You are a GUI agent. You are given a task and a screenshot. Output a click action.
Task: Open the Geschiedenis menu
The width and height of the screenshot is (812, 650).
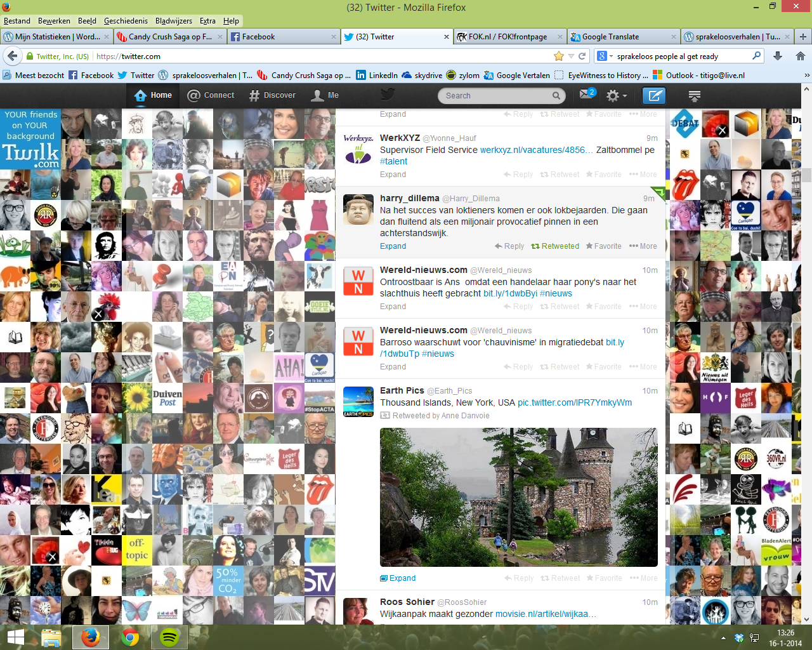(x=126, y=21)
